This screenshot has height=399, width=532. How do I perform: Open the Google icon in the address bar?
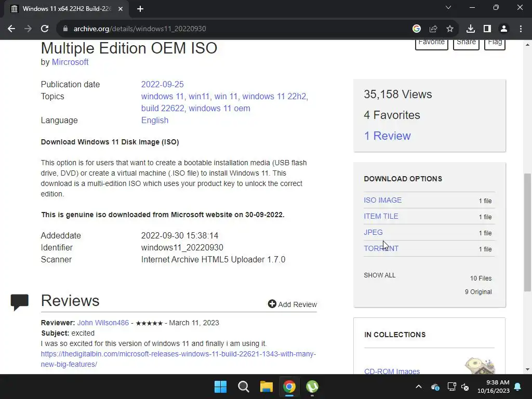click(417, 29)
